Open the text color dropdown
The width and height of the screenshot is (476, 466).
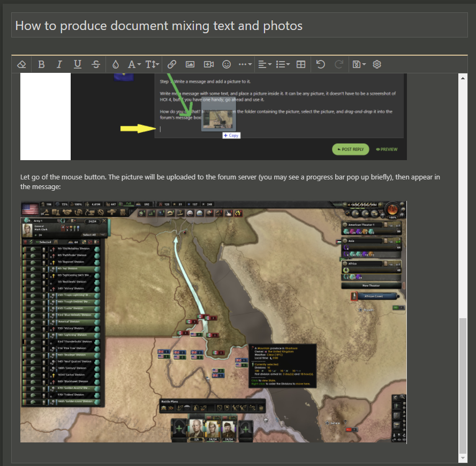[133, 64]
